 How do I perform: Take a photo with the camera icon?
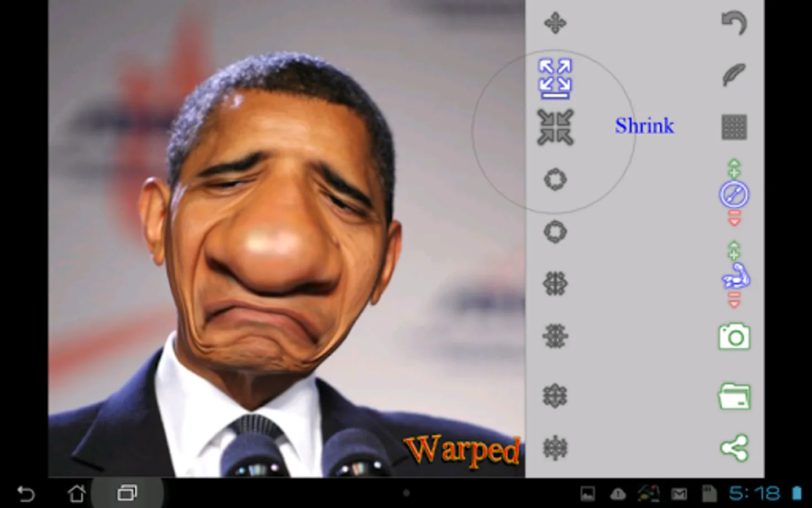(x=734, y=337)
